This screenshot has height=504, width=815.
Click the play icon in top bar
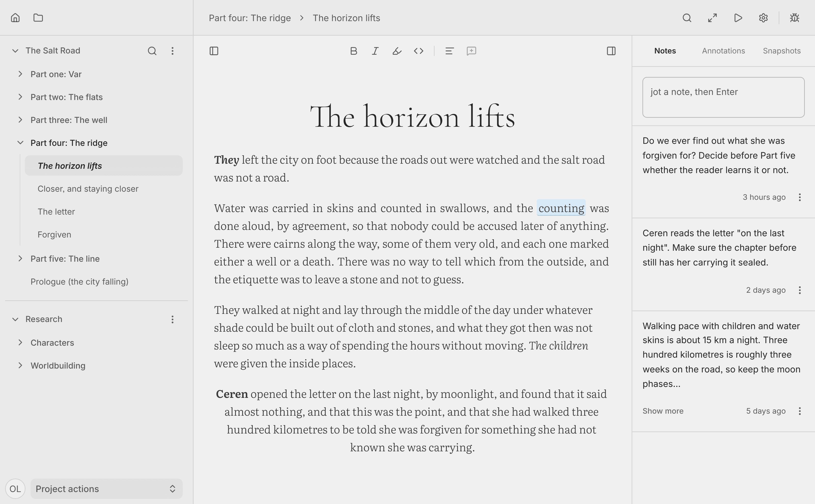(x=738, y=18)
